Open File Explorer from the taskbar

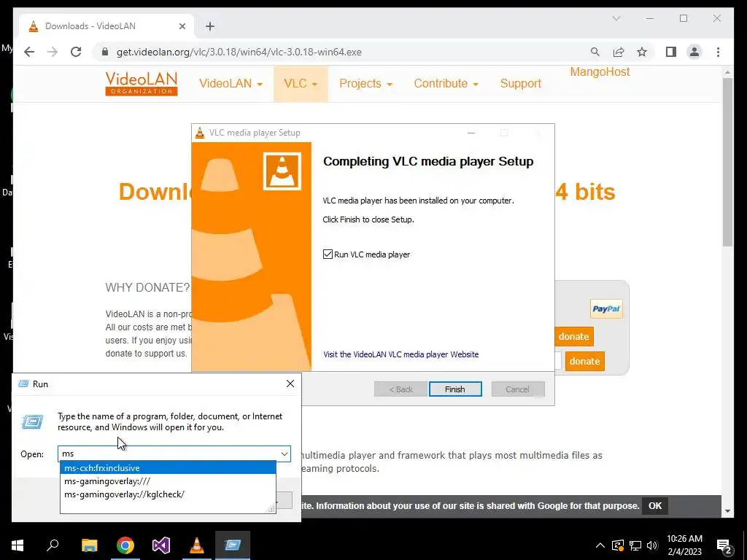89,545
